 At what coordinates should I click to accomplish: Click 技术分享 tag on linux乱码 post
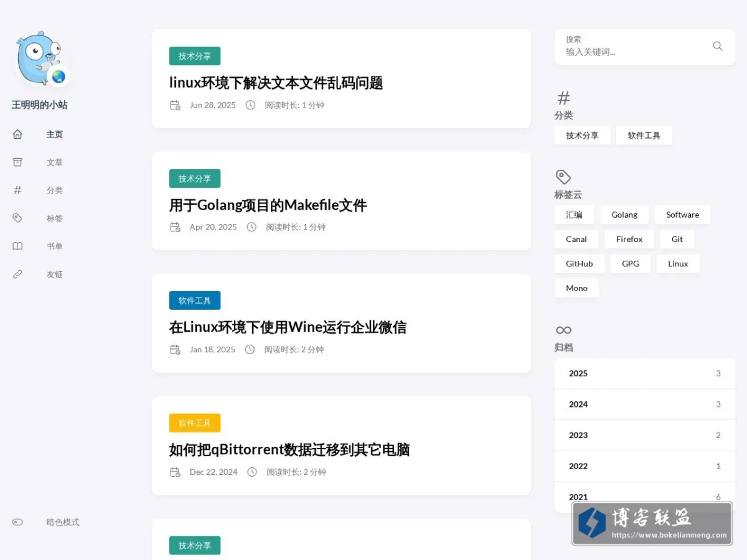195,56
